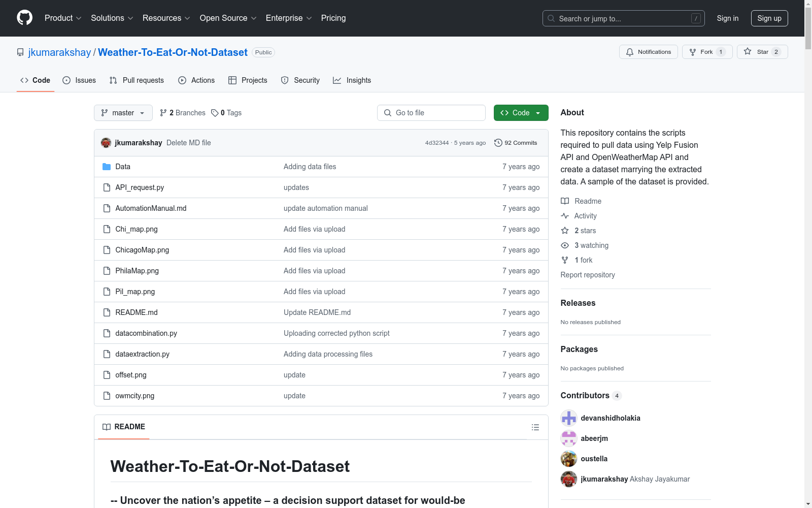Star the repository
This screenshot has height=508, width=812.
tap(762, 52)
